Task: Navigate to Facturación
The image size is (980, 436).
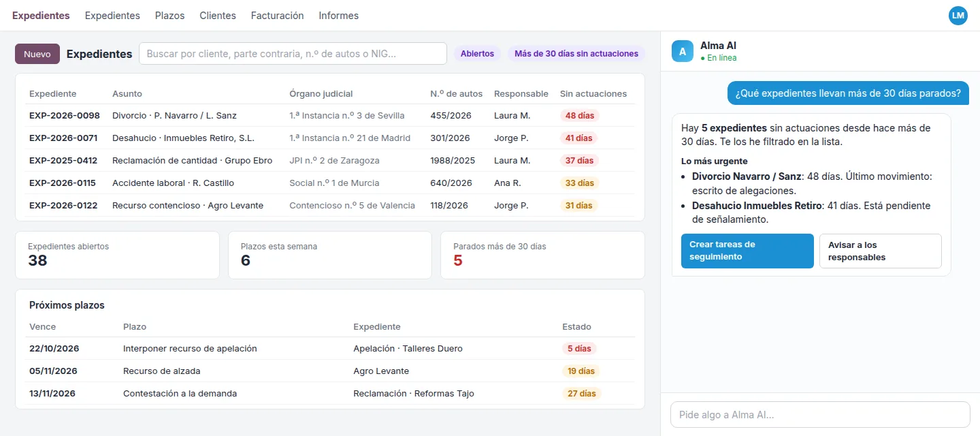Action: tap(277, 16)
